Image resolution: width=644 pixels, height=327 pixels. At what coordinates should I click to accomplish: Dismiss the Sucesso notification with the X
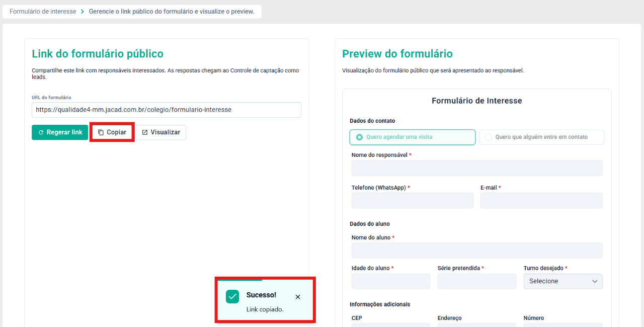click(x=298, y=297)
